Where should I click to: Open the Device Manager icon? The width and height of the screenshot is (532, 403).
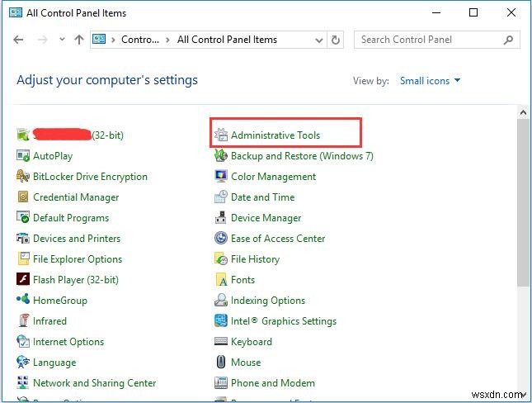221,218
